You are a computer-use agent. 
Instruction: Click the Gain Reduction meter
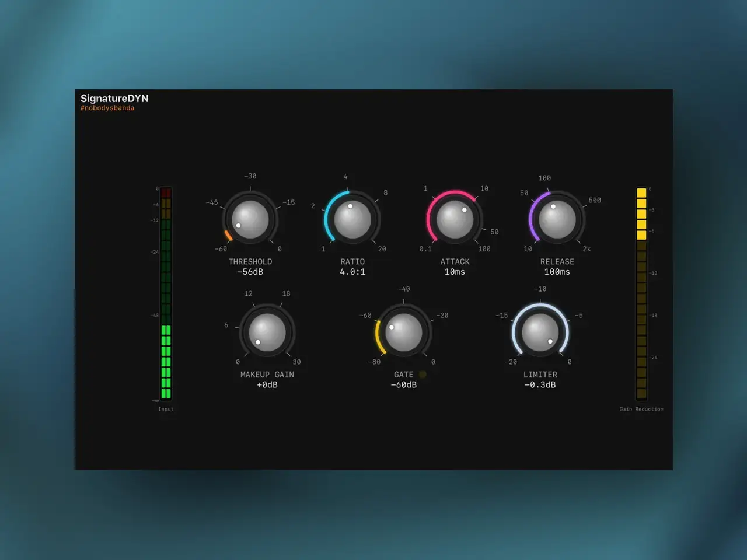click(x=641, y=293)
